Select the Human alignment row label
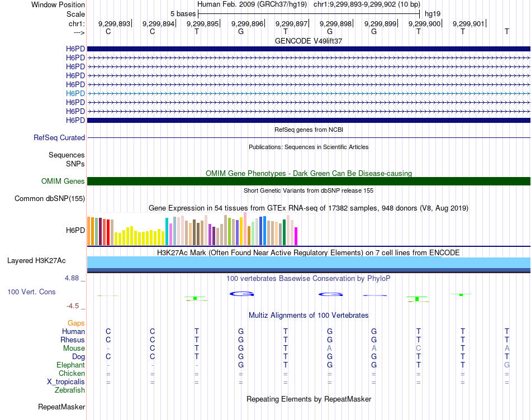The width and height of the screenshot is (531, 420). [x=73, y=332]
